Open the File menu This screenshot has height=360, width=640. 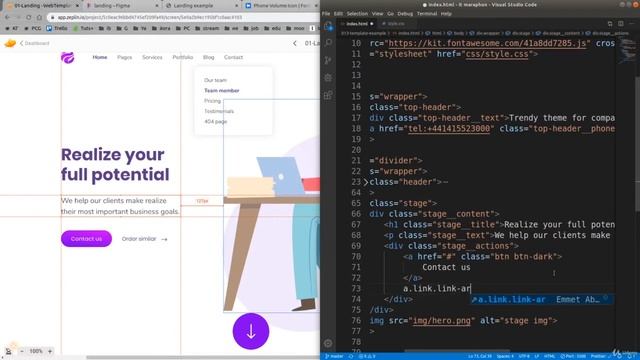[326, 13]
